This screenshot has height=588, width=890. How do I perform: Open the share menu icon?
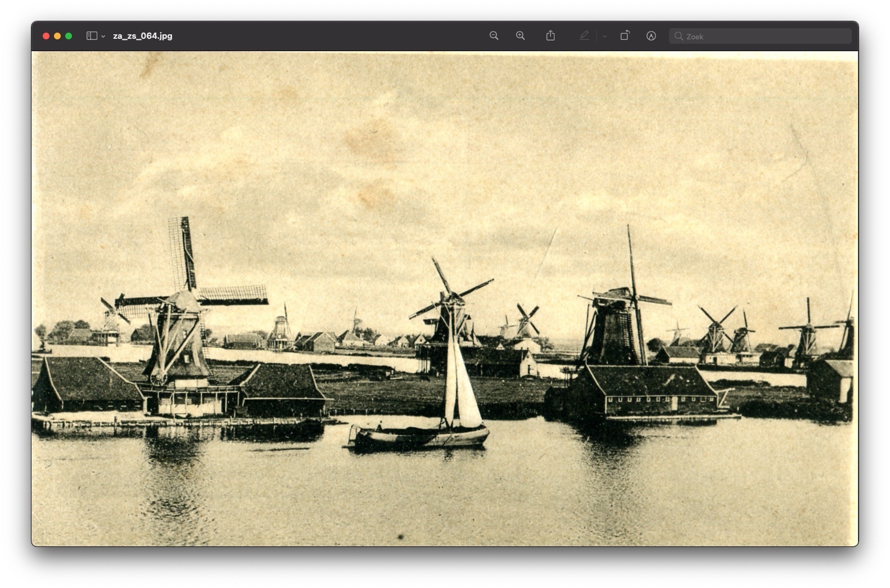coord(550,35)
